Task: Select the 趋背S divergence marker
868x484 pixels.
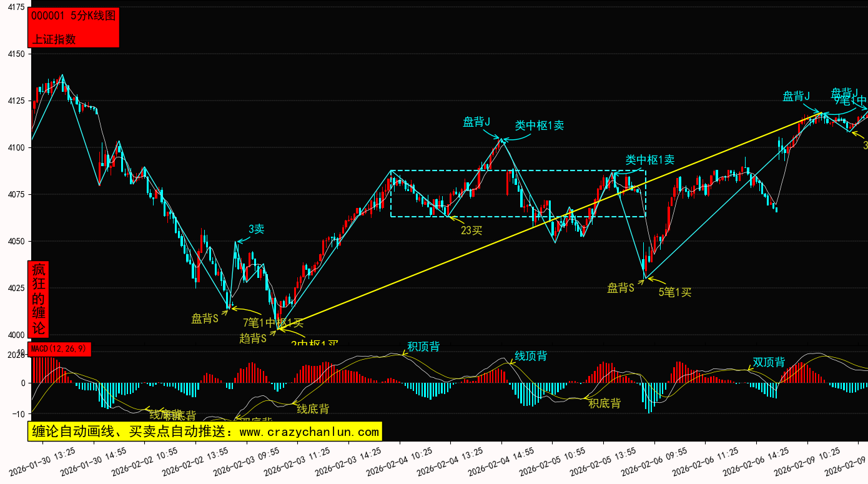Action: click(253, 338)
